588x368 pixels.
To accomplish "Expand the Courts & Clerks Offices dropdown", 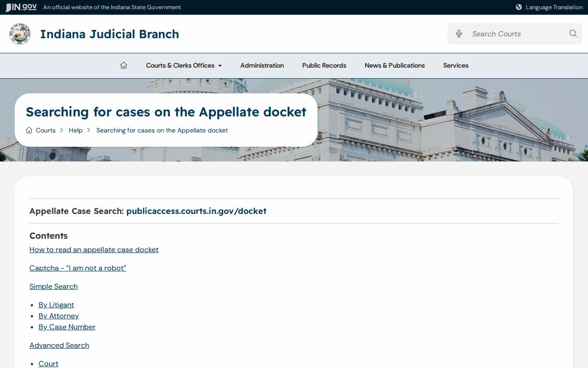I will click(184, 65).
